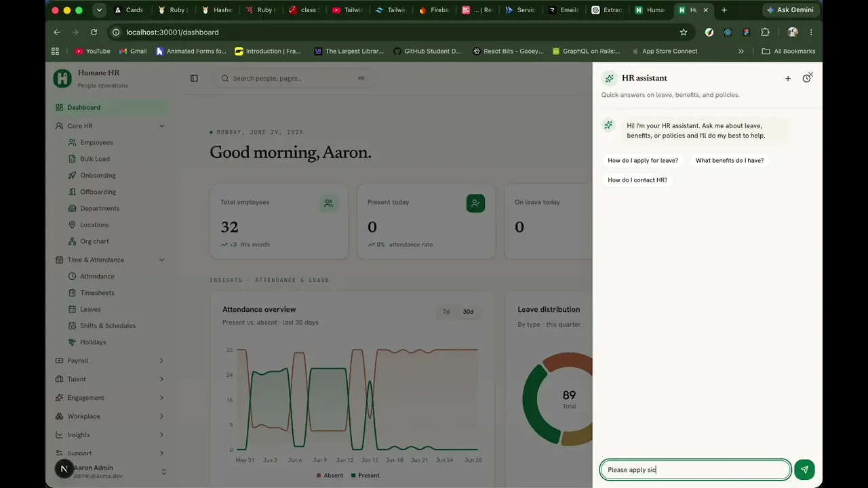Send the message with the paper-plane button
The height and width of the screenshot is (488, 868).
pyautogui.click(x=804, y=470)
